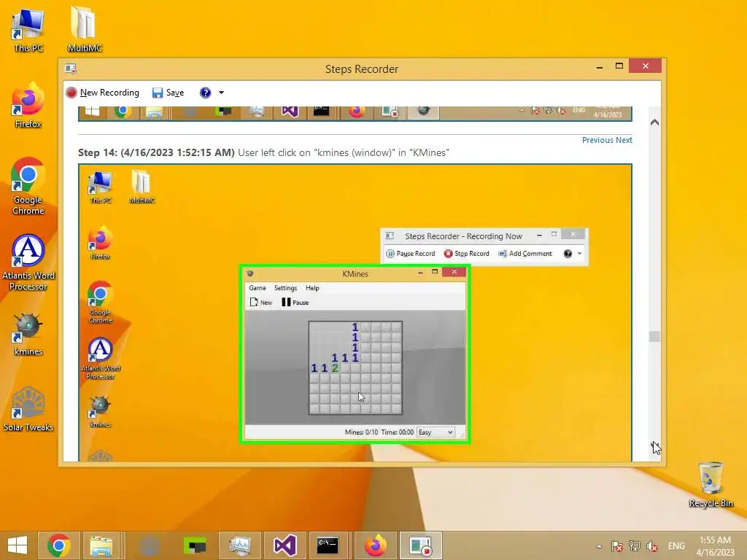Open Solar Tweaks desktop shortcut

pyautogui.click(x=28, y=410)
